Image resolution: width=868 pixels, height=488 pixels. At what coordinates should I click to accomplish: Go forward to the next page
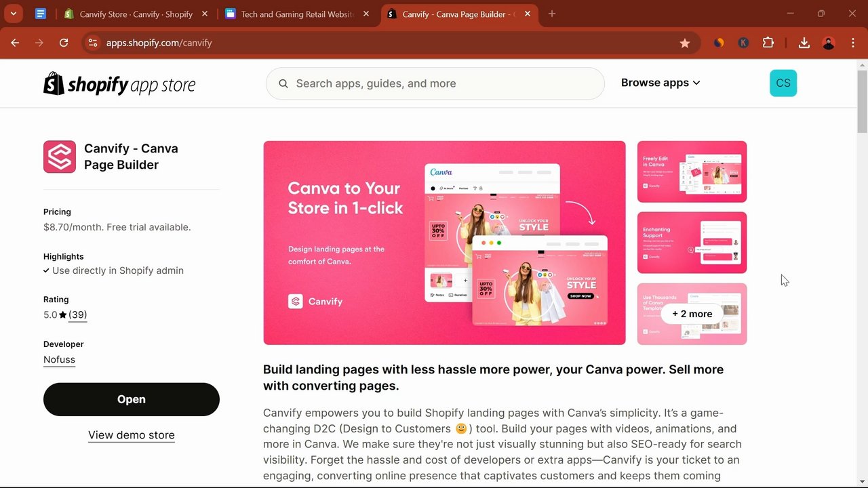point(39,43)
